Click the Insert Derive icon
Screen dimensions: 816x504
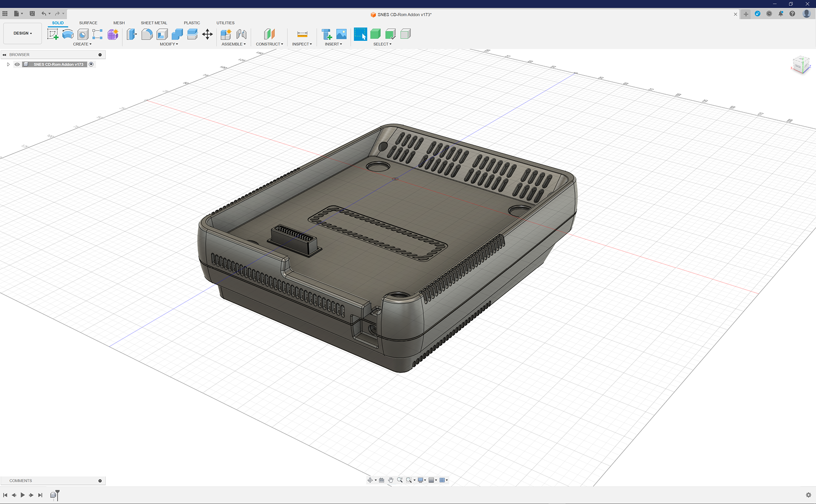[327, 34]
